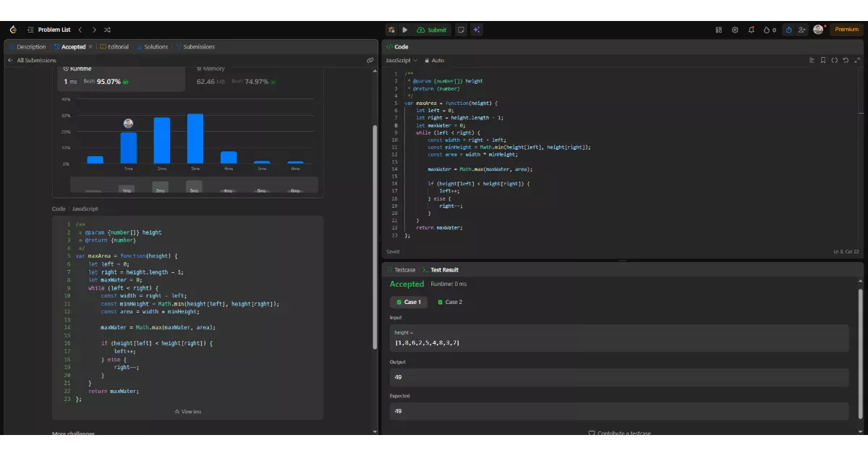Image resolution: width=868 pixels, height=456 pixels.
Task: Click the Output value 49
Action: (x=618, y=377)
